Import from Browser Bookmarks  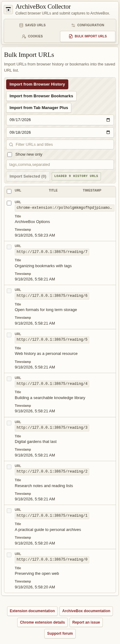coord(41,96)
